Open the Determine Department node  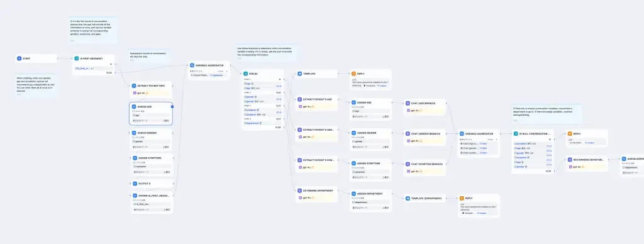(x=316, y=194)
